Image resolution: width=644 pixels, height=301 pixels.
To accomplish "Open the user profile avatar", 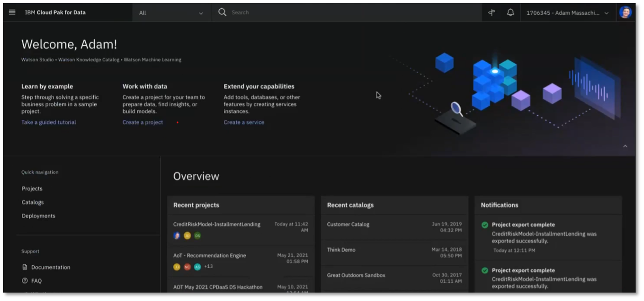I will coord(625,12).
